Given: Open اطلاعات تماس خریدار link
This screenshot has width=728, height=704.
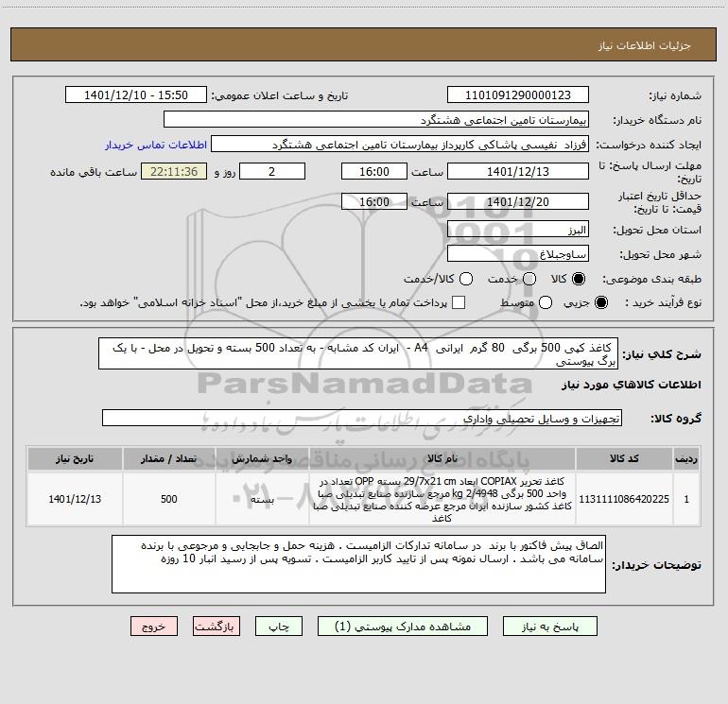Looking at the screenshot, I should pyautogui.click(x=156, y=145).
